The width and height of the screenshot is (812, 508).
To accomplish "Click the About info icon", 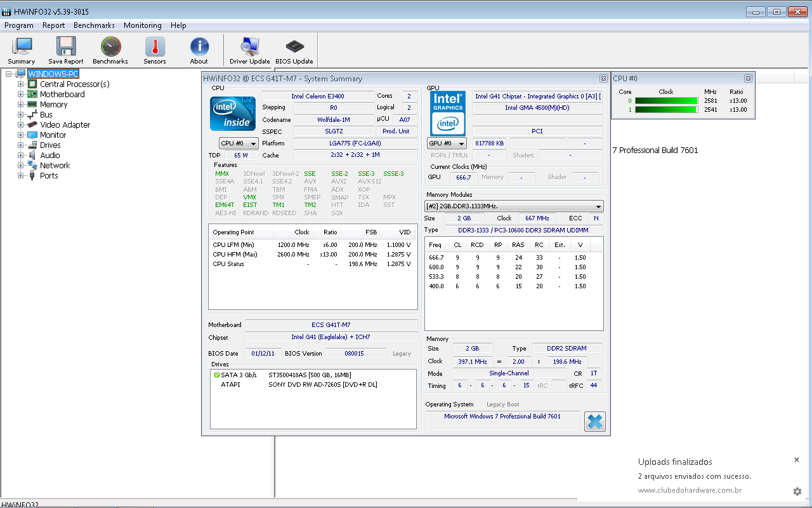I will [199, 50].
